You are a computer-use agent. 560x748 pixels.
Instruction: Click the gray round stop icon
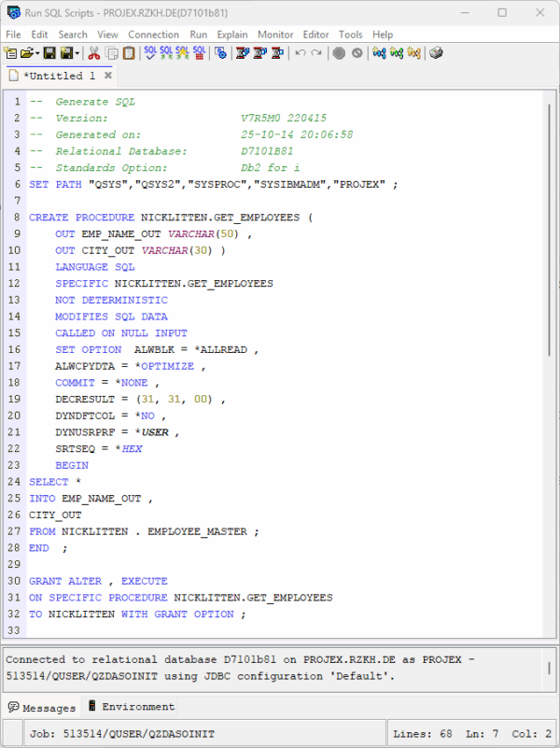click(339, 53)
